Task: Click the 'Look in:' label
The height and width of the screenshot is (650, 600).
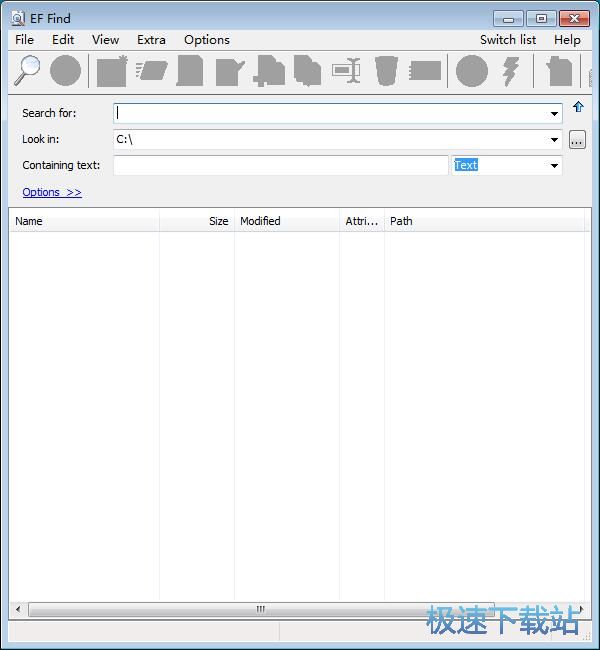Action: coord(41,139)
